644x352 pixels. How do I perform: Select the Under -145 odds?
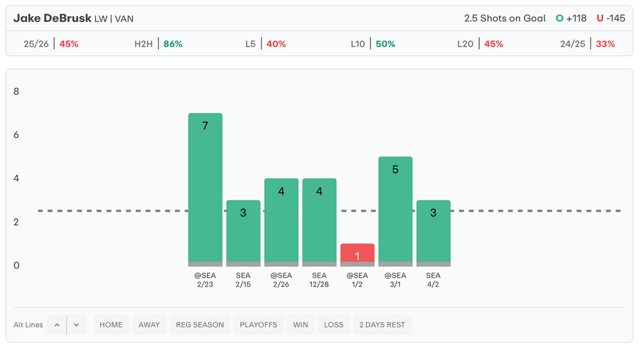pyautogui.click(x=611, y=18)
